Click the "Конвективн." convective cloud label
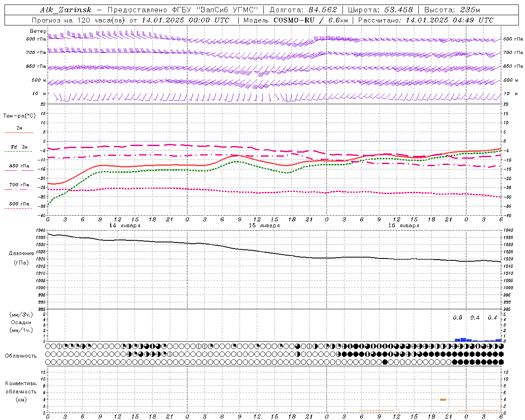Viewport: 525px width, 420px height. coord(21,384)
